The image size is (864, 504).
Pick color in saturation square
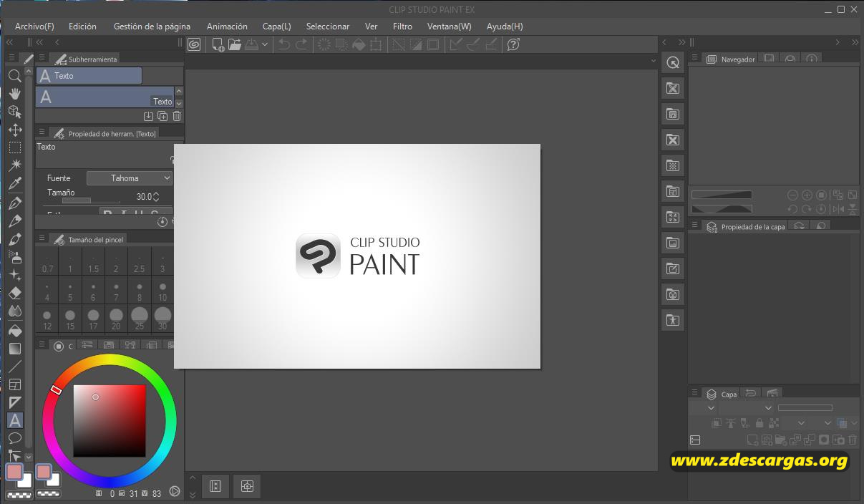click(x=110, y=421)
